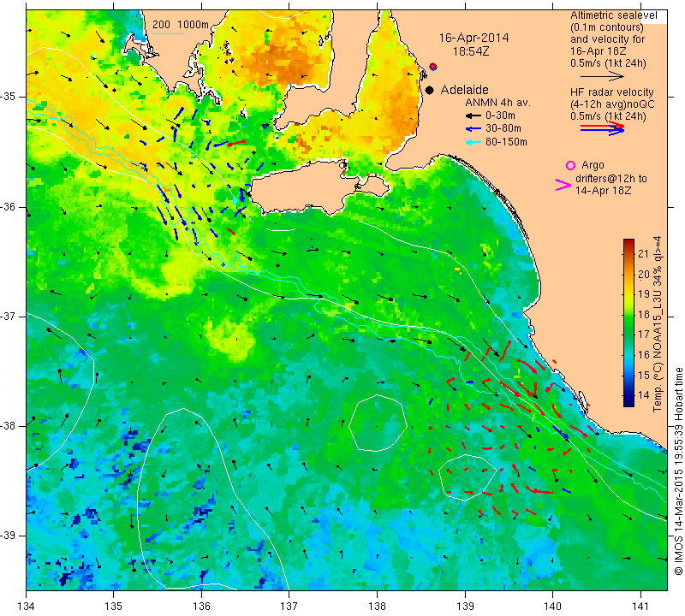Click the cyan 200 1000m contour legend line
The image size is (685, 616).
[168, 33]
